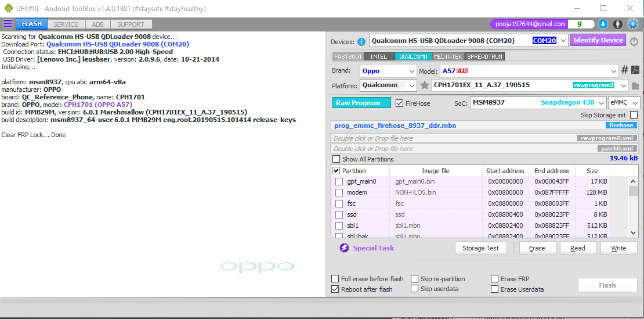Open the hamburger main menu icon
Viewport: 644px width, 319px height.
coord(8,24)
